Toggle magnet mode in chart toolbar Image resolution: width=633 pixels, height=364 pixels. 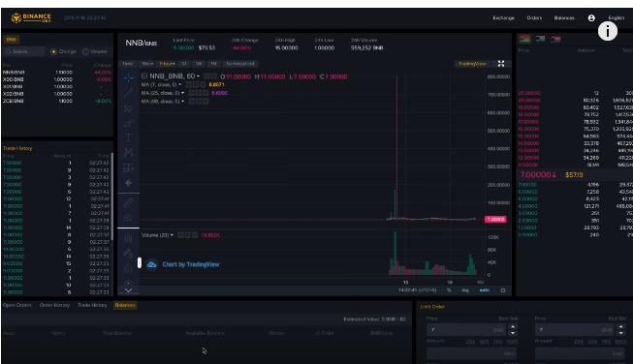click(x=128, y=238)
